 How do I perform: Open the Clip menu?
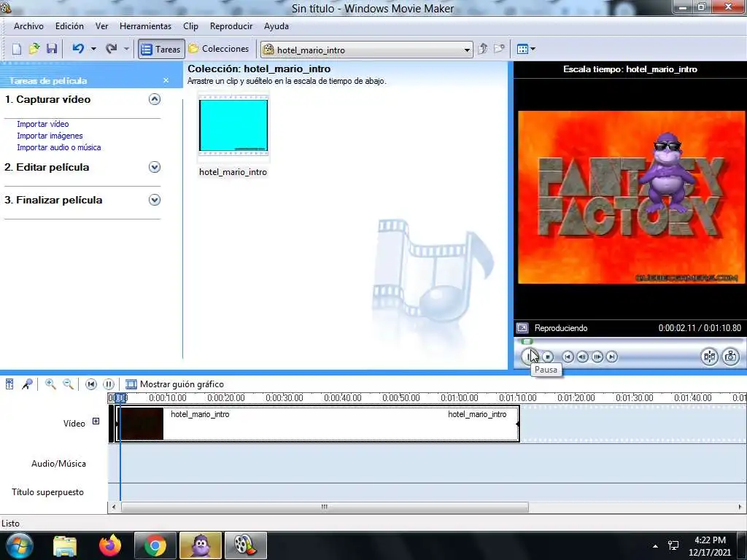point(190,26)
